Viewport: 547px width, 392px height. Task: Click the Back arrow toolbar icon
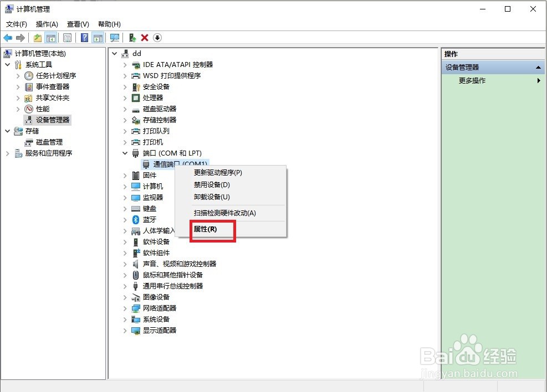[8, 38]
